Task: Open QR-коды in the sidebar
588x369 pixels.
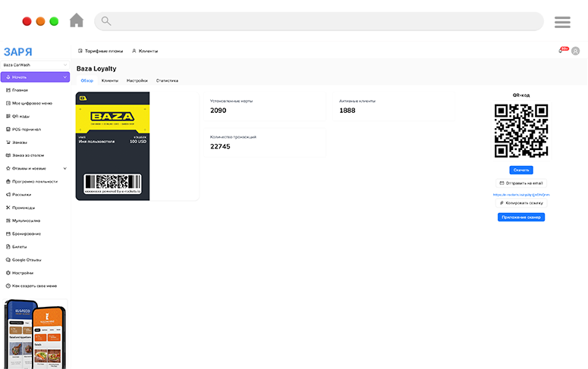Action: (20, 116)
